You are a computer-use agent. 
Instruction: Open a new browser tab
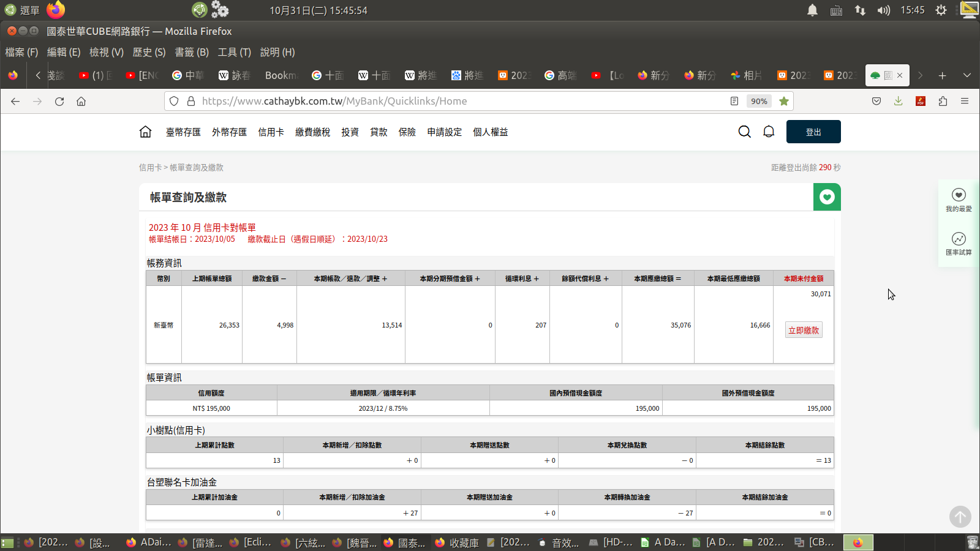click(x=942, y=75)
